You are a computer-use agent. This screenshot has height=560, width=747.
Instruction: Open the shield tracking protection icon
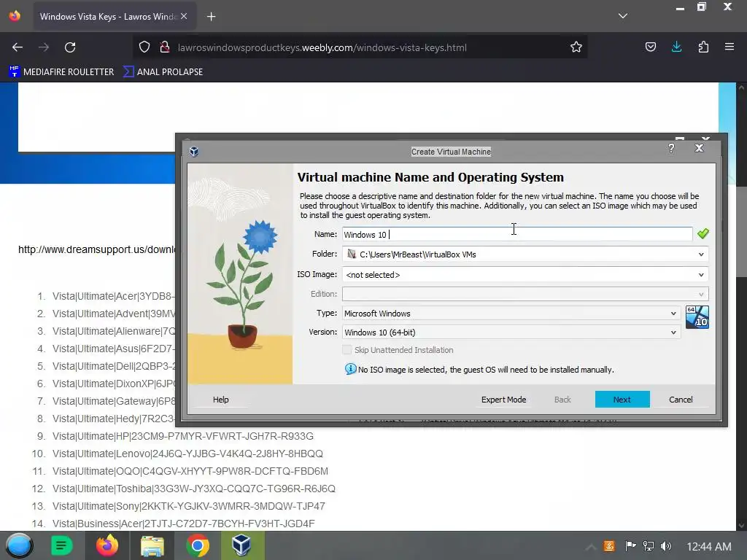pos(144,47)
